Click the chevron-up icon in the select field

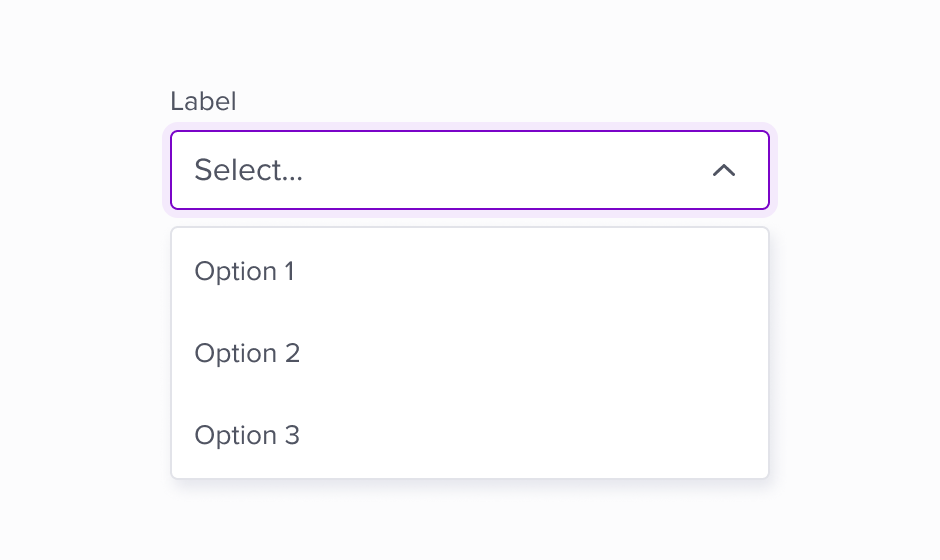click(724, 170)
